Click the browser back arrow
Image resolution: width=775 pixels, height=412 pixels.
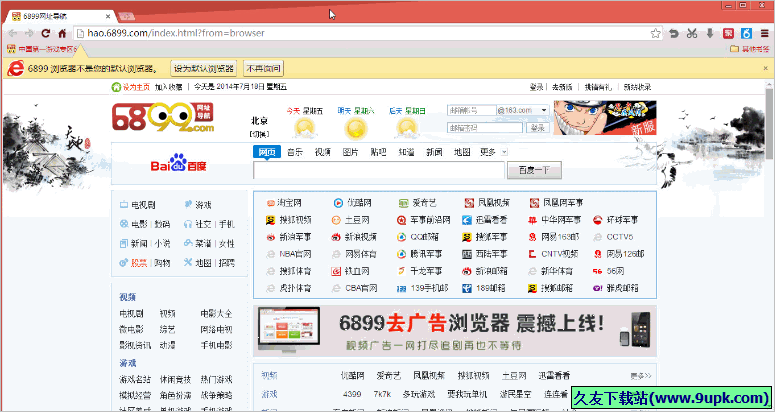coord(12,34)
